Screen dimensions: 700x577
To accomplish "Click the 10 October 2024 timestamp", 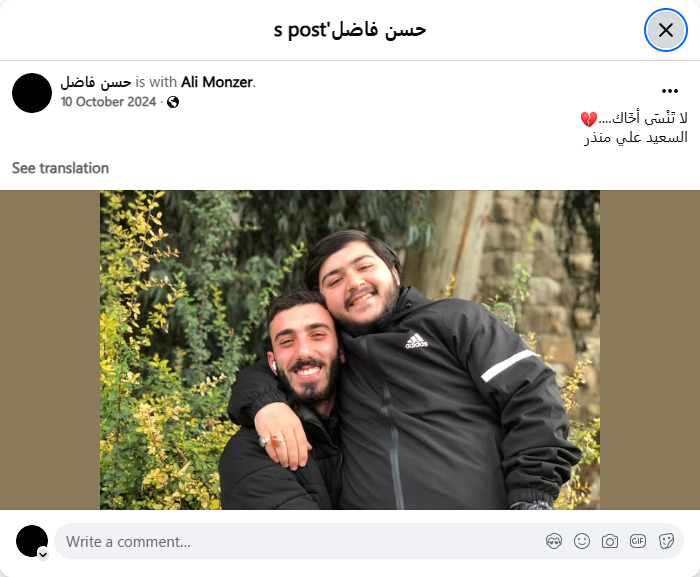I will pyautogui.click(x=108, y=102).
